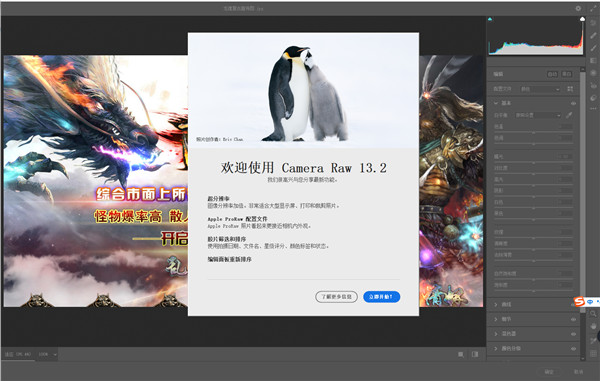Viewport: 600px width, 381px height.
Task: Toggle visibility eye of 颜色分级 panel
Action: point(574,348)
